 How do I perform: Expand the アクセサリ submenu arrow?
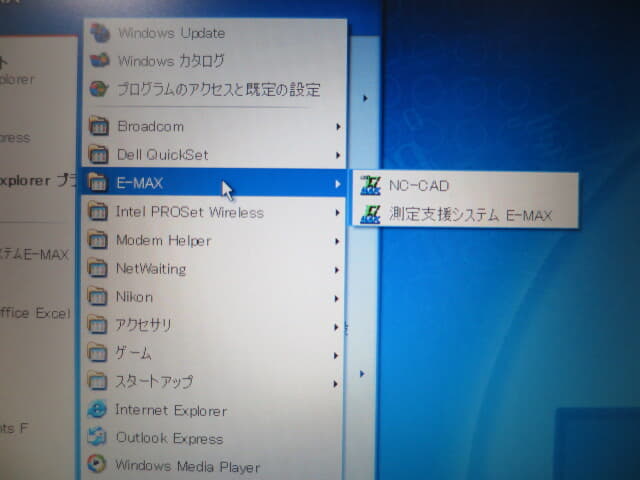point(336,327)
